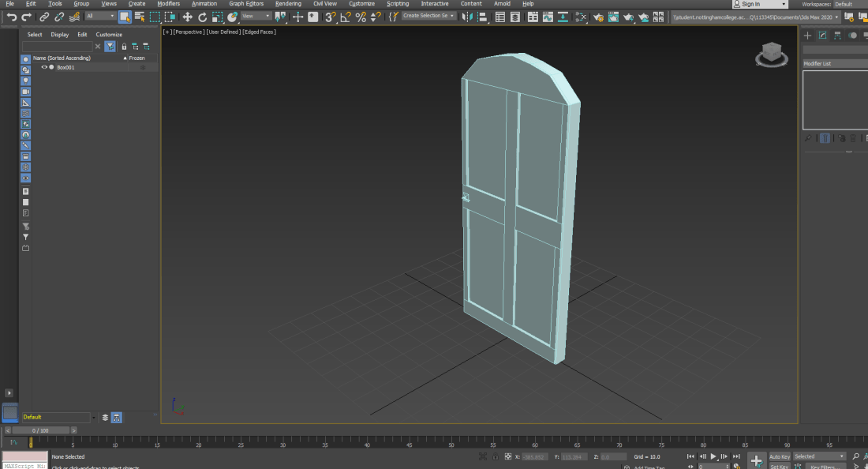Click the Render Setup teapot icon
Image resolution: width=868 pixels, height=469 pixels.
[x=598, y=17]
